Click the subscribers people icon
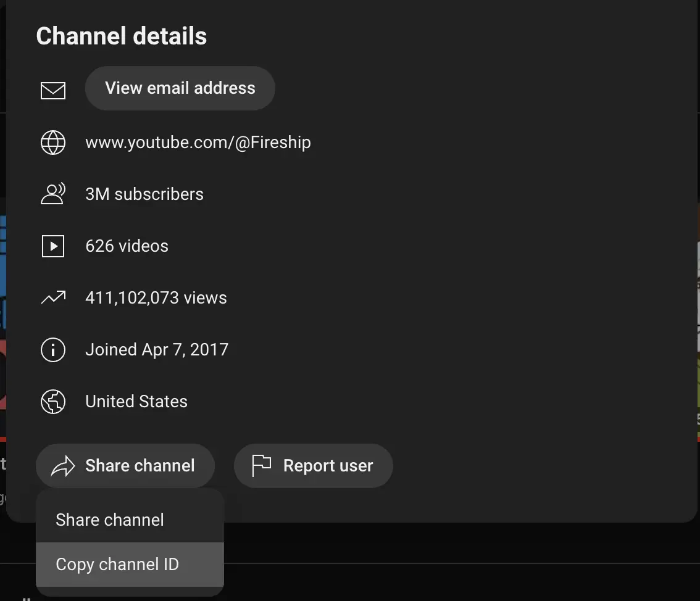The height and width of the screenshot is (601, 700). [53, 194]
